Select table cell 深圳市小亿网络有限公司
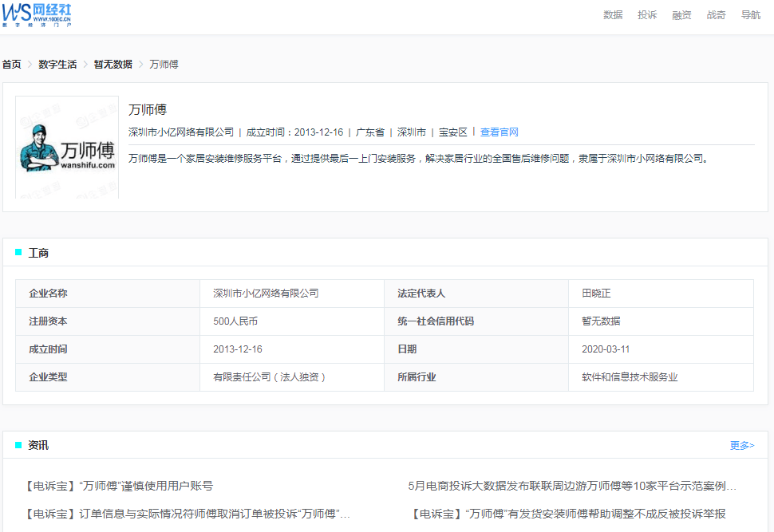Image resolution: width=774 pixels, height=532 pixels. pos(292,294)
